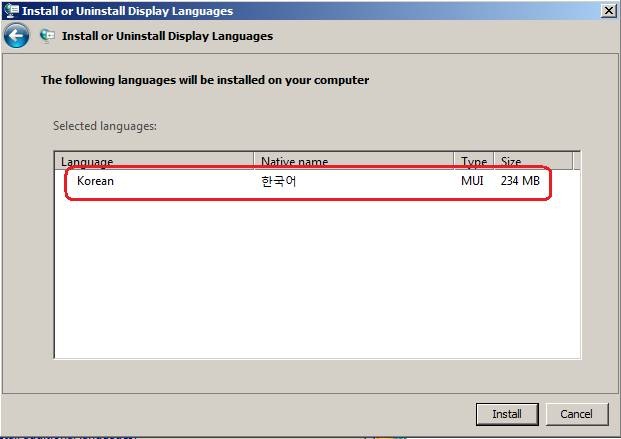
Task: Close the Install or Uninstall Display Languages dialog
Action: point(609,10)
